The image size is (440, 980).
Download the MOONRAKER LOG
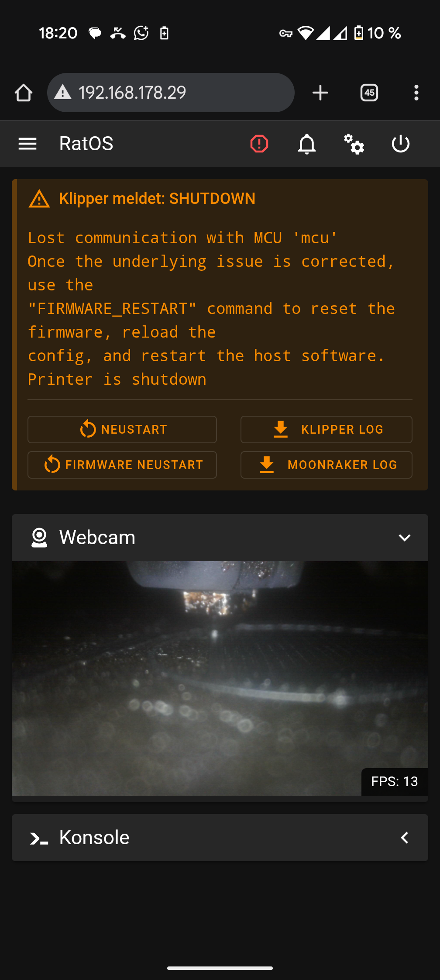click(x=327, y=465)
